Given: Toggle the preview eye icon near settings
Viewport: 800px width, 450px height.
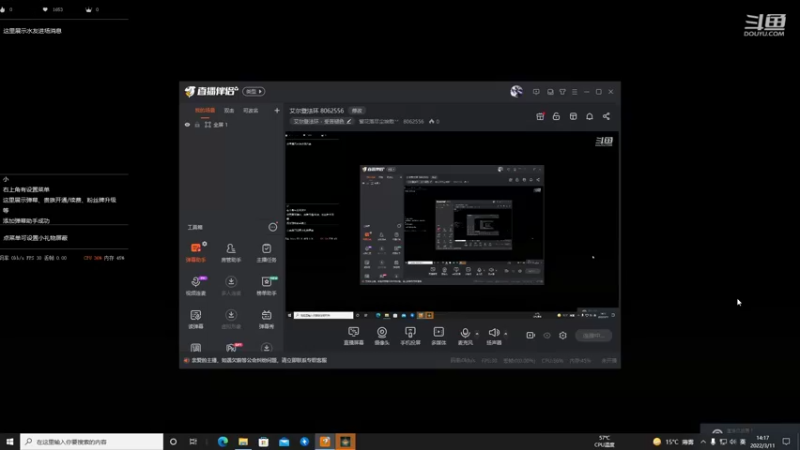Looking at the screenshot, I should click(547, 335).
